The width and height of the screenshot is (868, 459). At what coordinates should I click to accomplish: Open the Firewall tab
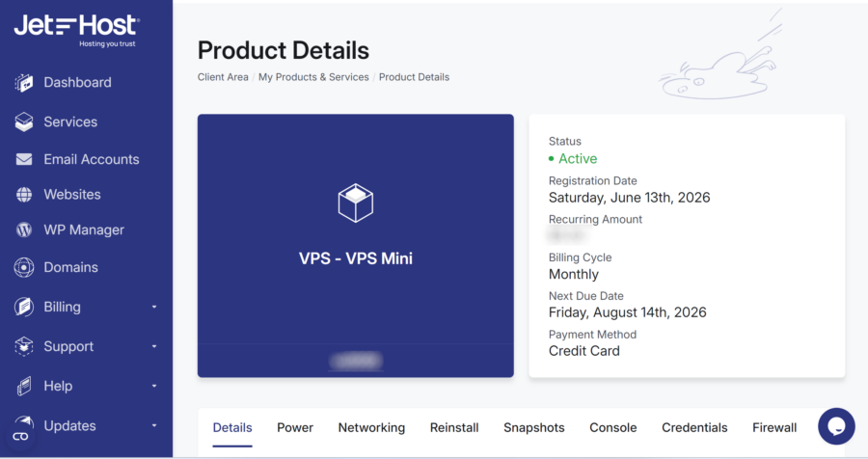[774, 428]
